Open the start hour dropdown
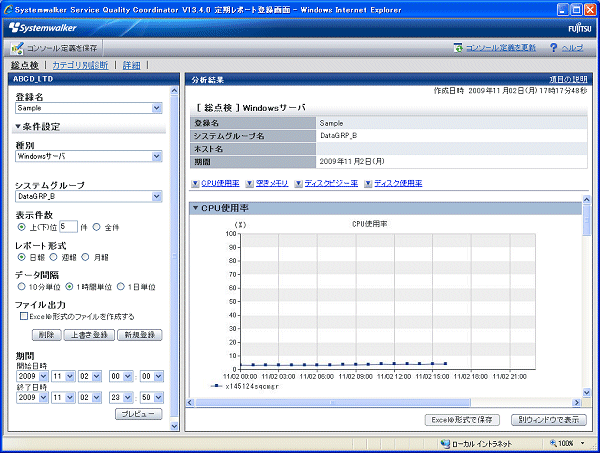 128,376
